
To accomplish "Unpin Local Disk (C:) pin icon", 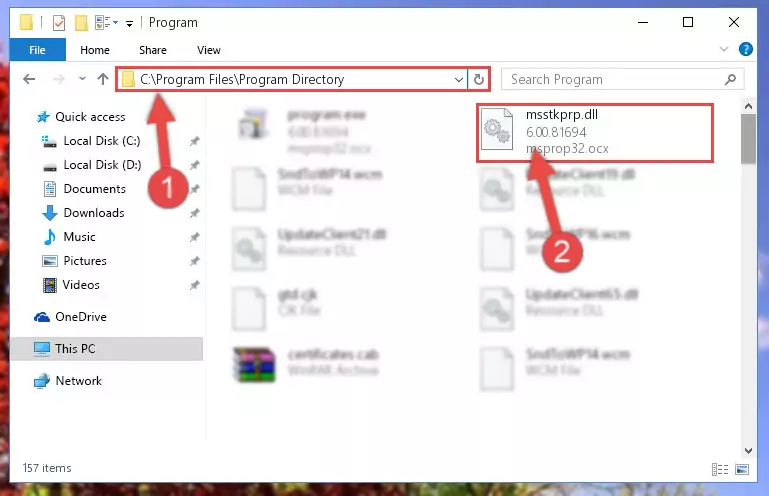I will tap(195, 141).
